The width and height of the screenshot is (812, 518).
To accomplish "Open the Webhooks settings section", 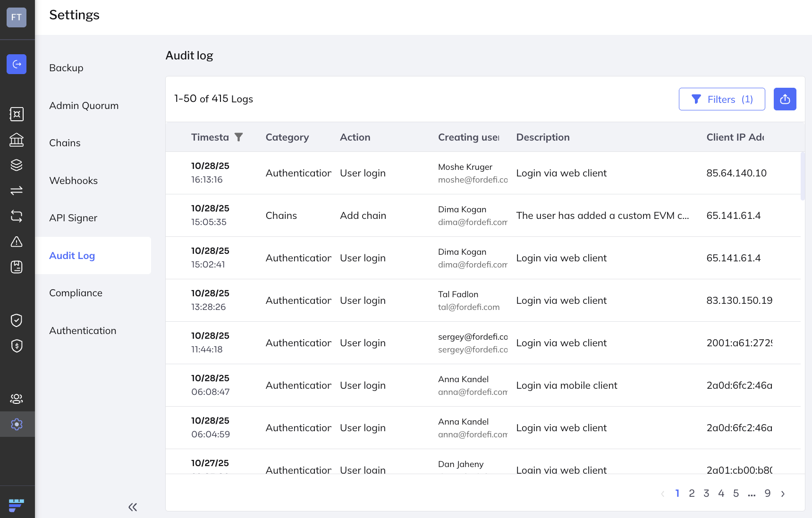I will 73,181.
